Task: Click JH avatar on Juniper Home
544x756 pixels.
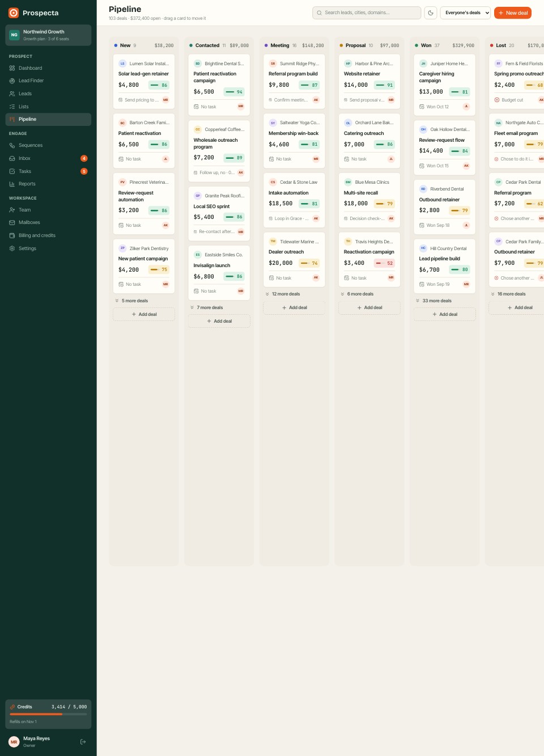Action: point(423,64)
